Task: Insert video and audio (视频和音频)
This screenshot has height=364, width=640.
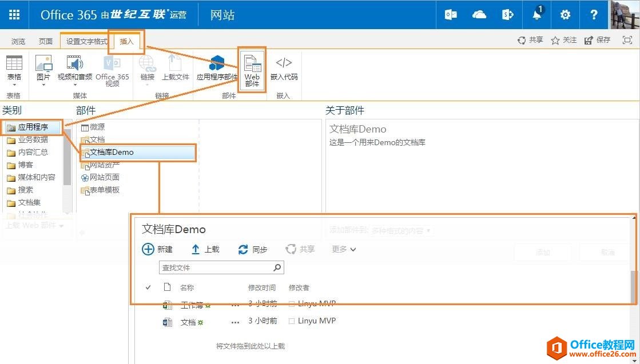Action: pos(75,70)
